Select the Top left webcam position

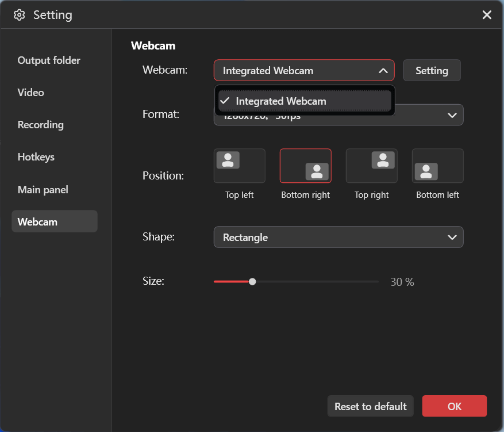coord(239,166)
